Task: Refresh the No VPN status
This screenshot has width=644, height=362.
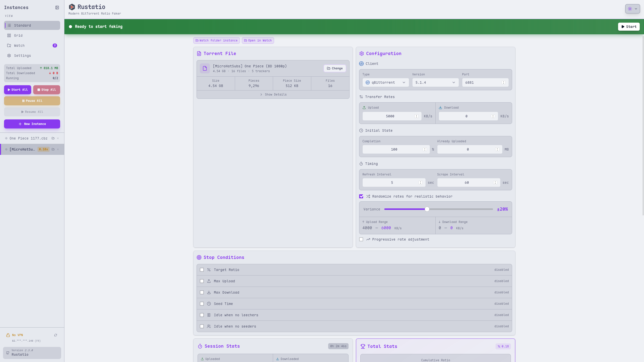Action: 56,335
